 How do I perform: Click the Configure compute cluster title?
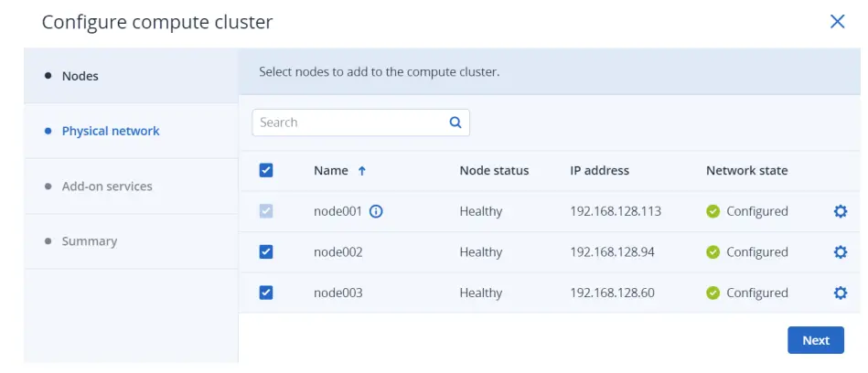(157, 22)
